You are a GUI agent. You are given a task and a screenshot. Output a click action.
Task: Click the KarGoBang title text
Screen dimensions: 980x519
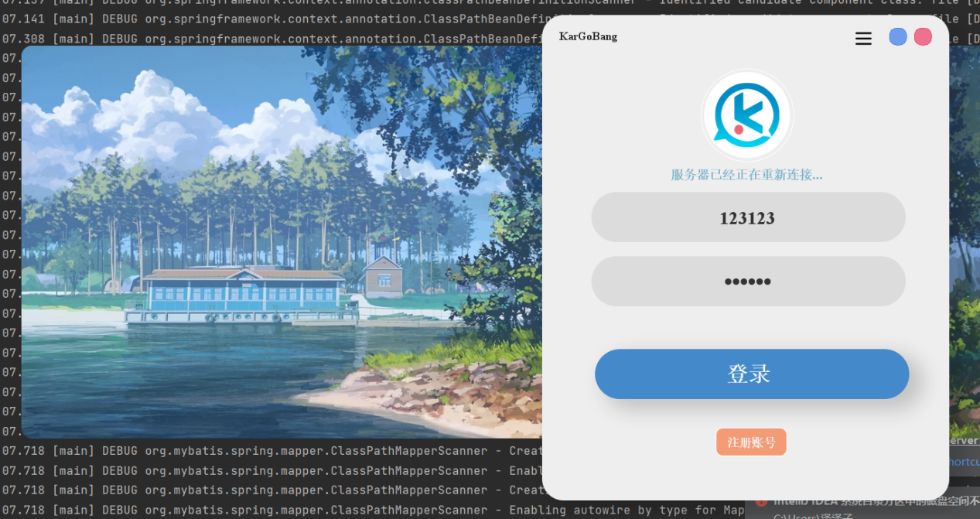click(x=588, y=36)
